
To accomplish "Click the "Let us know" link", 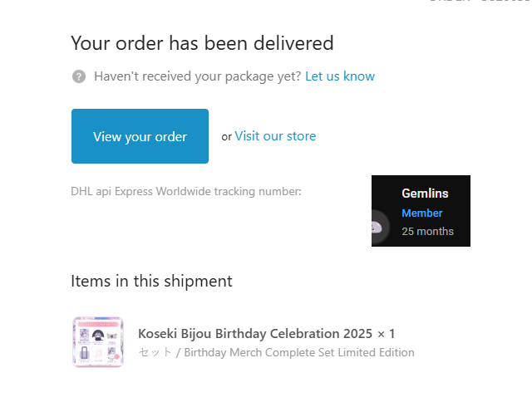I will 339,76.
